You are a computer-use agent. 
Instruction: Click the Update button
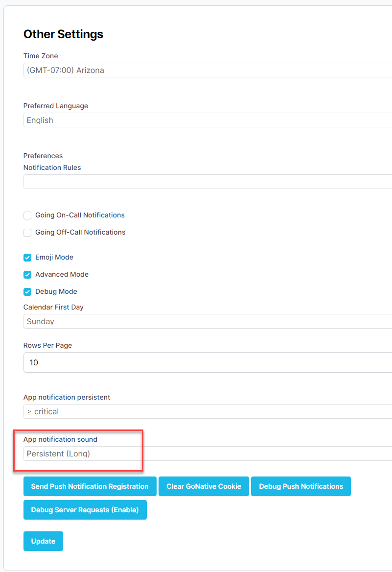pos(44,541)
